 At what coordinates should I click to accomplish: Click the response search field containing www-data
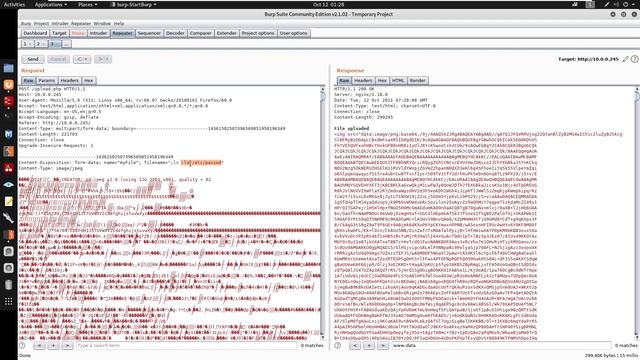501,346
